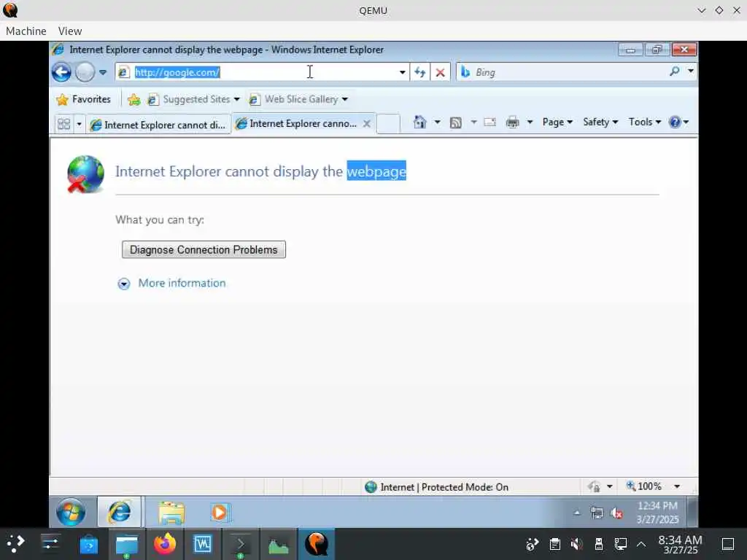Open Web Slice Gallery dropdown
Viewport: 747px width, 560px height.
click(298, 99)
